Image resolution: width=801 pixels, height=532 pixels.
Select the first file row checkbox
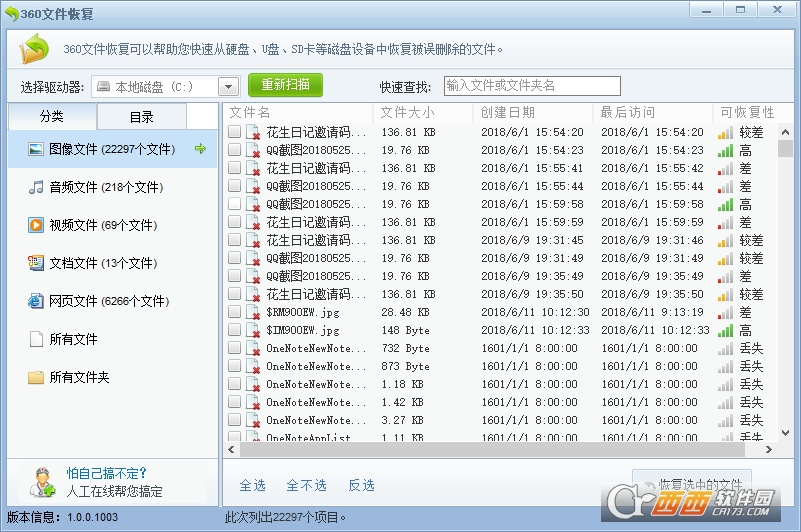point(234,132)
